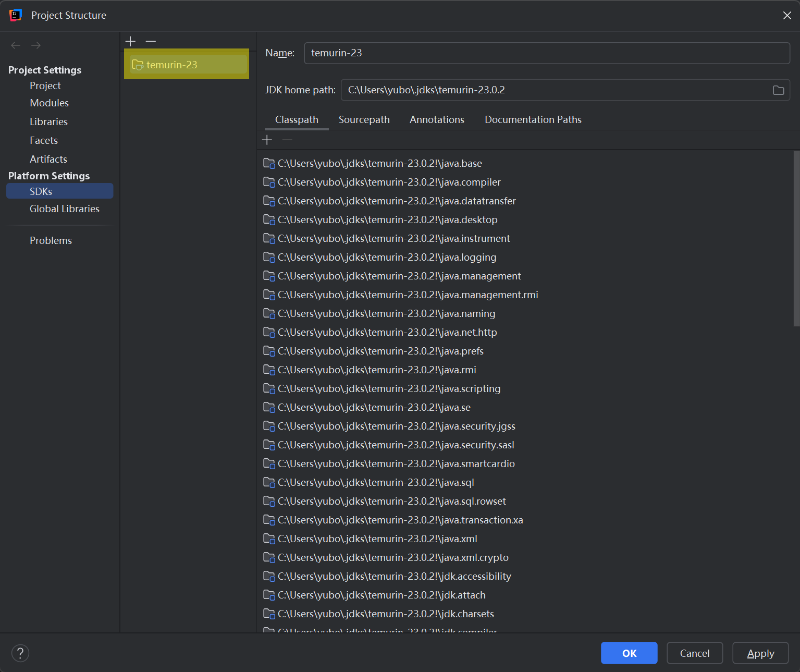The height and width of the screenshot is (672, 800).
Task: Click the temurin-23 SDK folder icon
Action: pyautogui.click(x=138, y=65)
